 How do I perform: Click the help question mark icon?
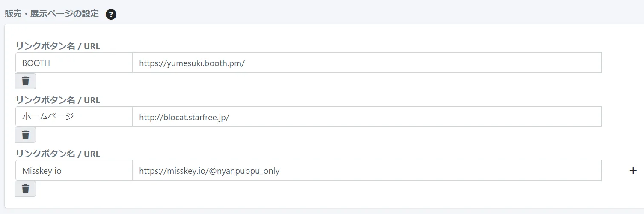pyautogui.click(x=111, y=15)
